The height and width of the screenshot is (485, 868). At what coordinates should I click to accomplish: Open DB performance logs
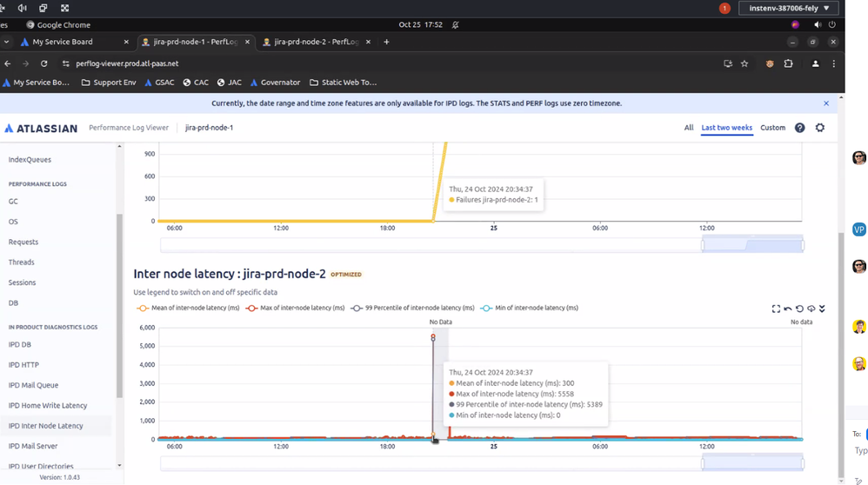point(13,303)
